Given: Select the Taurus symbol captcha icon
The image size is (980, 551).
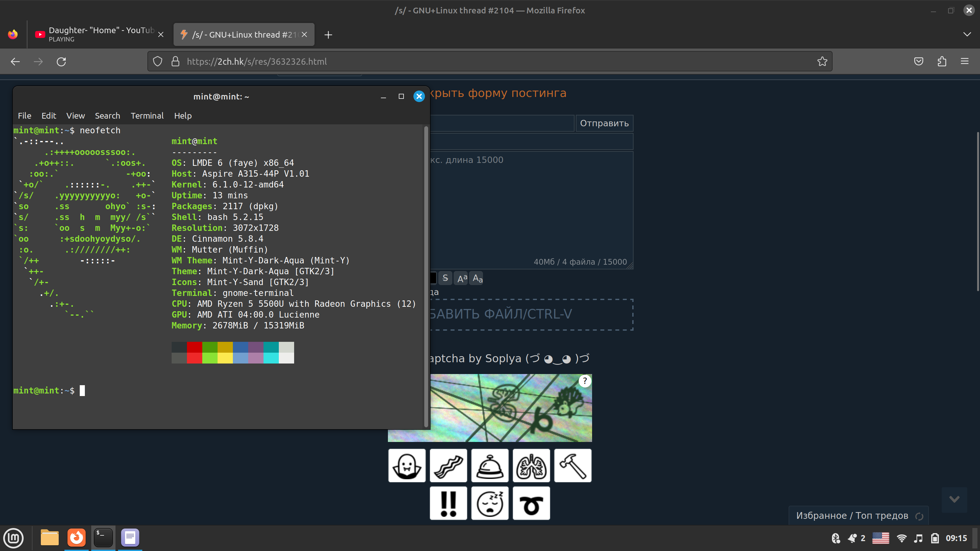Looking at the screenshot, I should pos(531,503).
